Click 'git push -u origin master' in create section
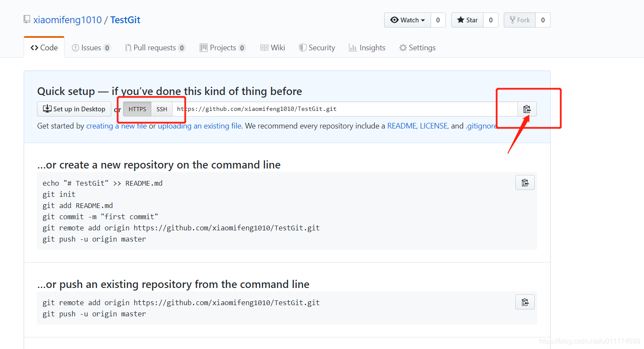Viewport: 644px width, 349px height. 94,239
